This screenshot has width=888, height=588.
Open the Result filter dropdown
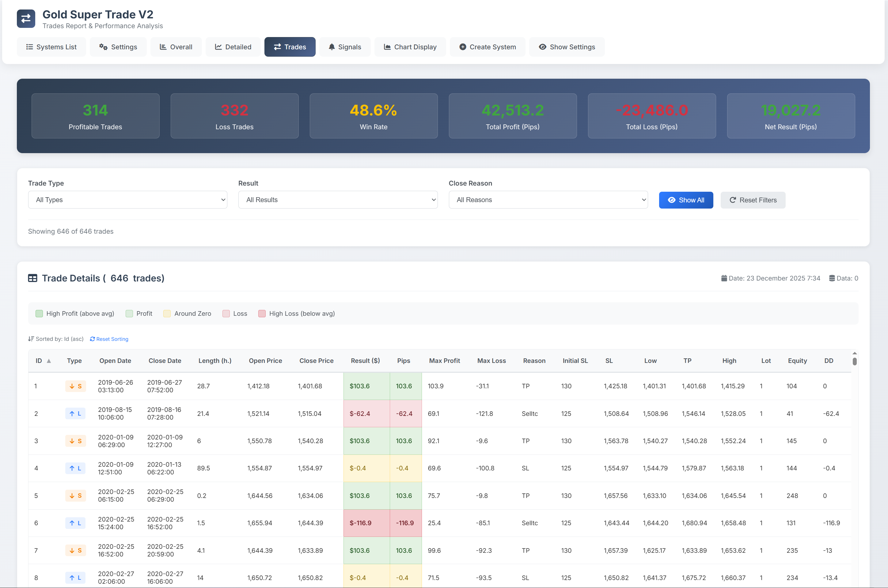click(338, 199)
